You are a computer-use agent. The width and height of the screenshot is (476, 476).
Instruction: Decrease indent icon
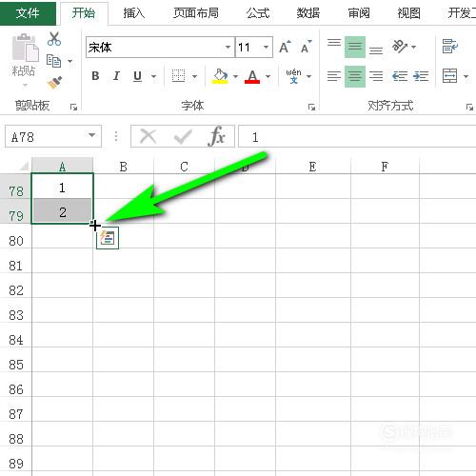tap(400, 76)
